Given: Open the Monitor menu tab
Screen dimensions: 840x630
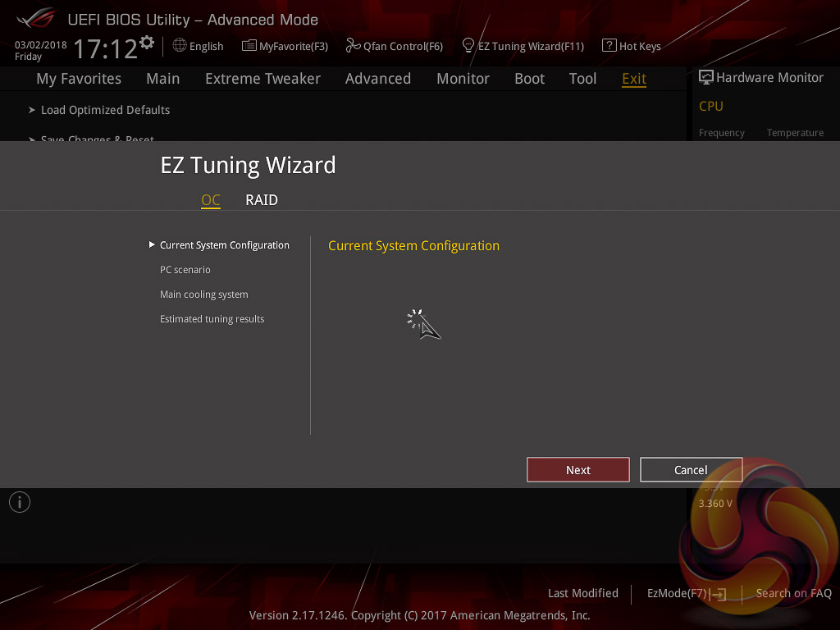Looking at the screenshot, I should 463,79.
